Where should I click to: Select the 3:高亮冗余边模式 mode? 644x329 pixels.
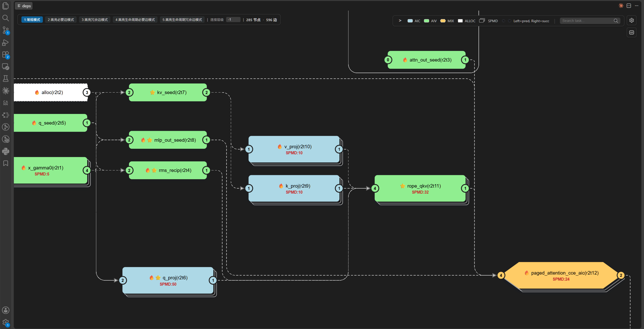tap(94, 20)
